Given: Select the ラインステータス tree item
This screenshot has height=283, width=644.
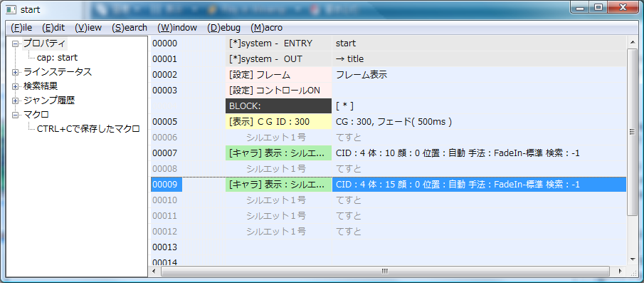Looking at the screenshot, I should point(58,72).
